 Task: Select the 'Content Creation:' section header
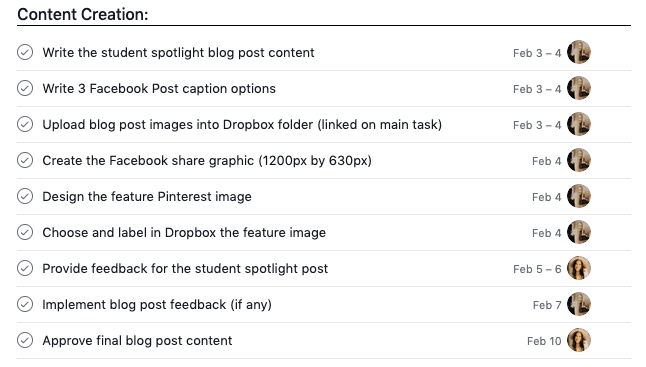[x=83, y=14]
